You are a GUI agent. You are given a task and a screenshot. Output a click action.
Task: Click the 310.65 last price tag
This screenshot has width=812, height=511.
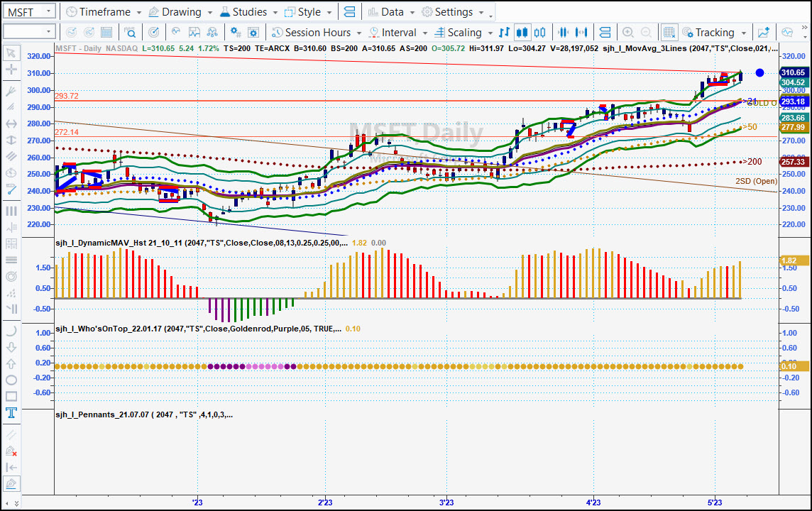pos(794,72)
